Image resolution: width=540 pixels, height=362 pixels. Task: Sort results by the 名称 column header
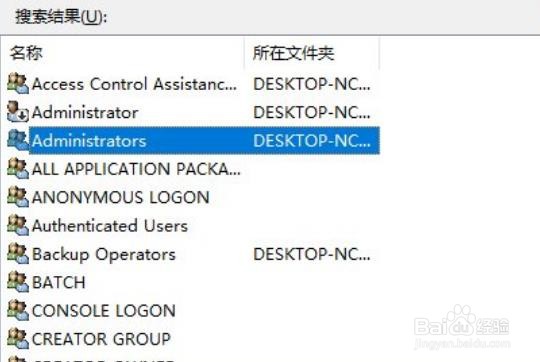coord(123,53)
